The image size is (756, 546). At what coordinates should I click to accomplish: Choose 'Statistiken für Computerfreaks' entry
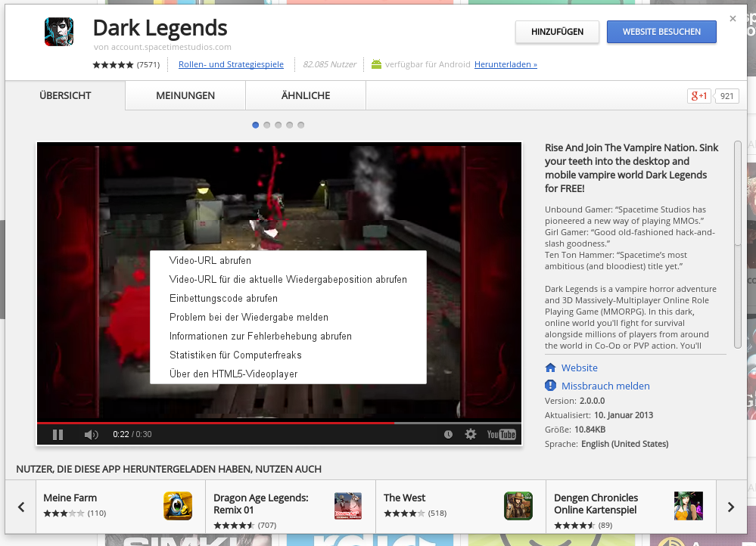pyautogui.click(x=288, y=355)
